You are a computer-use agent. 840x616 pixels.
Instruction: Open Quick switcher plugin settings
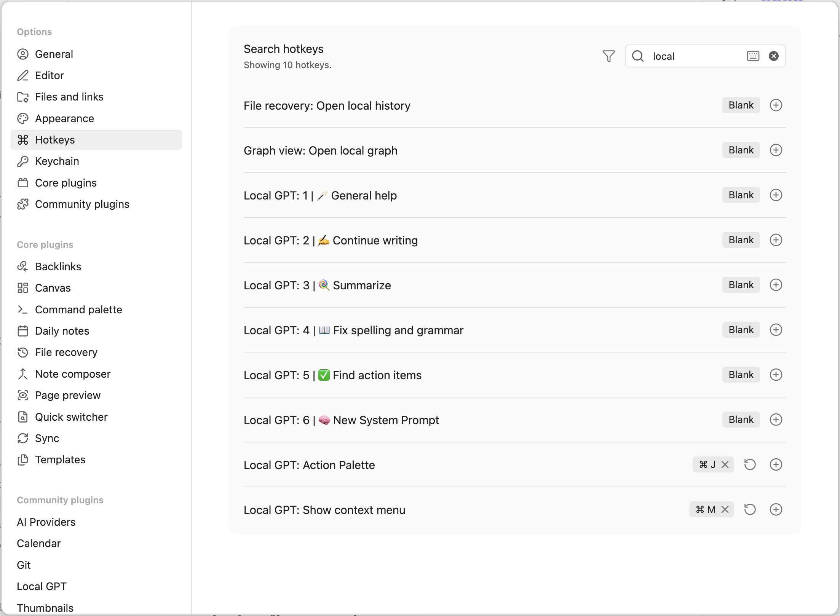click(71, 417)
